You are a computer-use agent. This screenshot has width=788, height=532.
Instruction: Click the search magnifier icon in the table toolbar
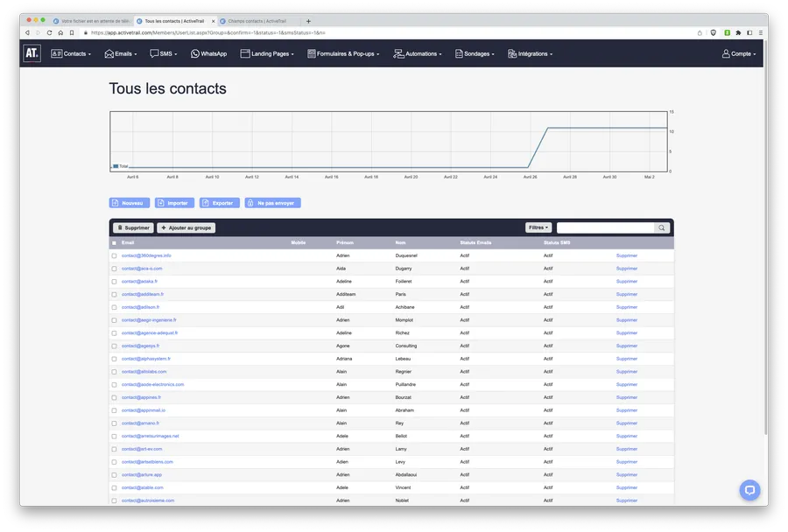661,227
